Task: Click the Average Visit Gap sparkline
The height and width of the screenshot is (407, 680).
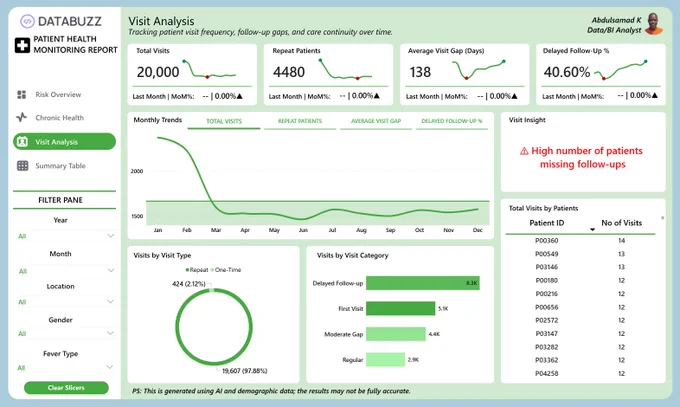Action: click(x=479, y=69)
